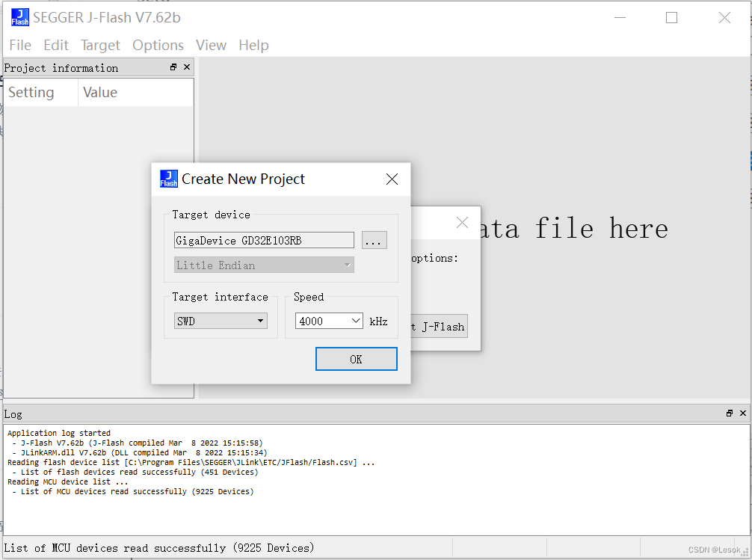Open the Edit menu
Image resolution: width=752 pixels, height=560 pixels.
[56, 45]
